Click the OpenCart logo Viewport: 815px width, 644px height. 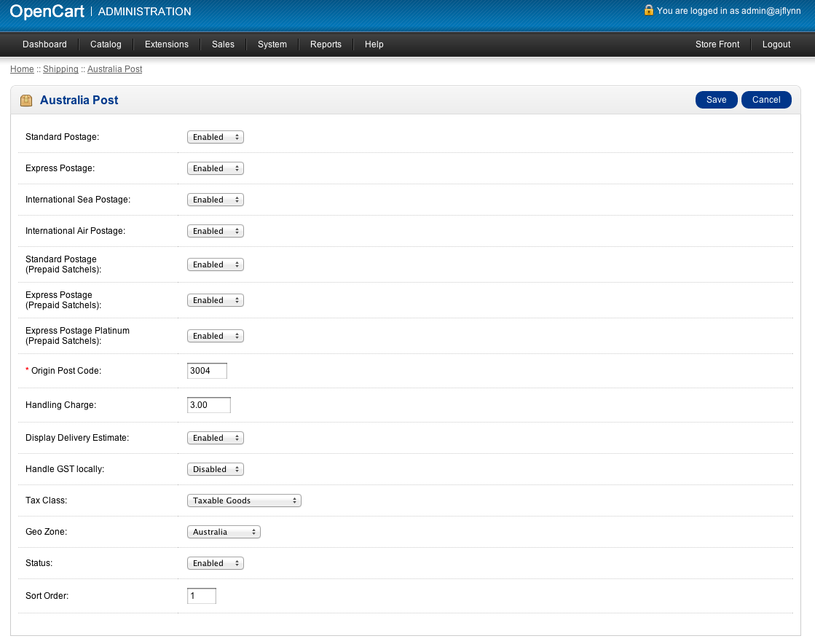pos(47,12)
